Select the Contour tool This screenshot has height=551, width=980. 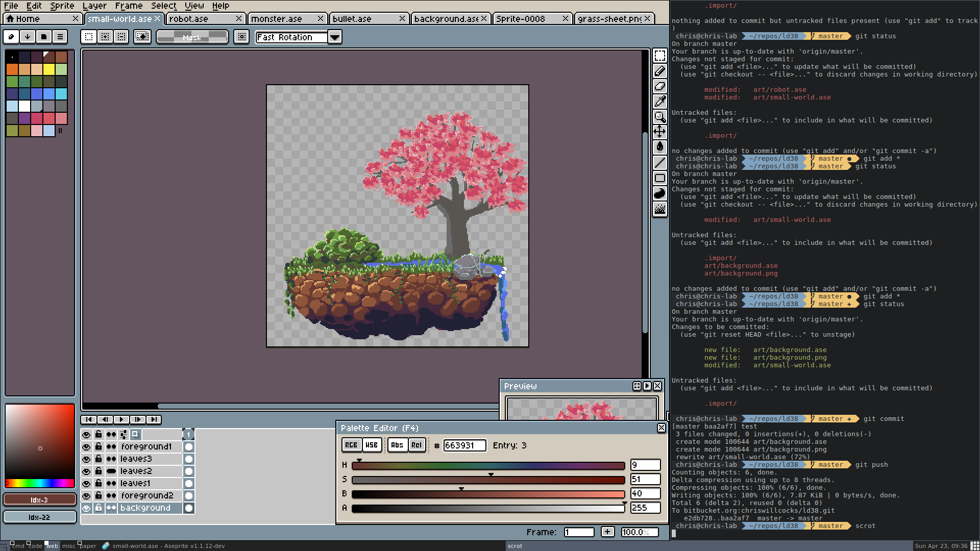[660, 193]
